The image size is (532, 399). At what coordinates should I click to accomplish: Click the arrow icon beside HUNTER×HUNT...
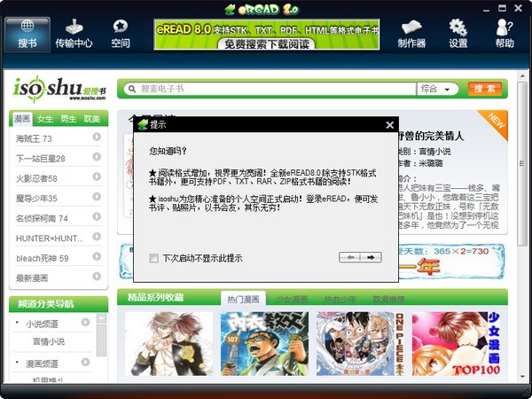click(97, 237)
